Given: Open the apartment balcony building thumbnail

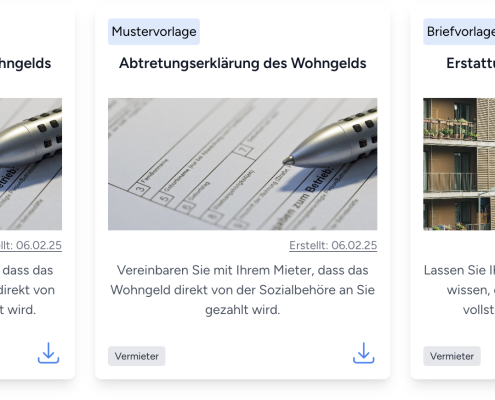Looking at the screenshot, I should coord(459,164).
